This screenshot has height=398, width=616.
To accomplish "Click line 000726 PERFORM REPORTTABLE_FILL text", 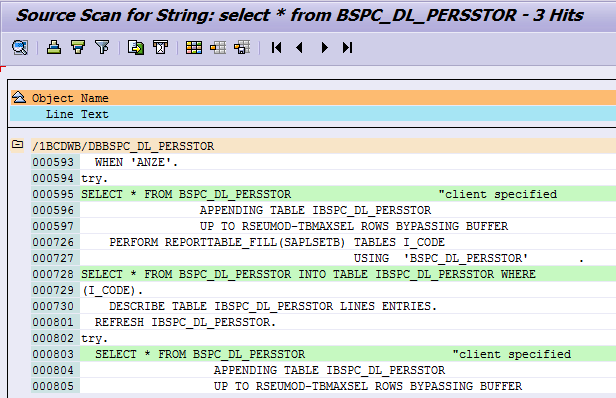I will [277, 242].
